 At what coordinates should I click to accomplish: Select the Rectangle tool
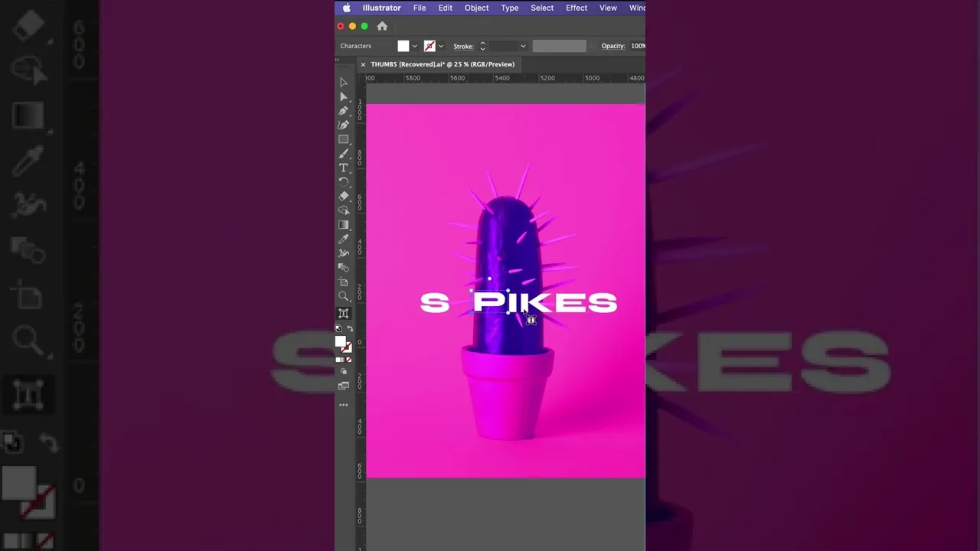pos(344,139)
